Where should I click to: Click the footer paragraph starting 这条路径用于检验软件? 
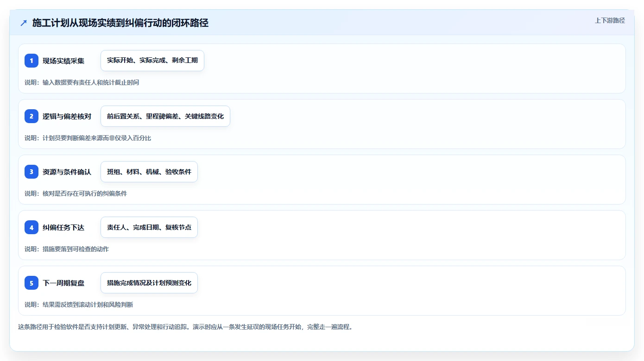pos(186,327)
